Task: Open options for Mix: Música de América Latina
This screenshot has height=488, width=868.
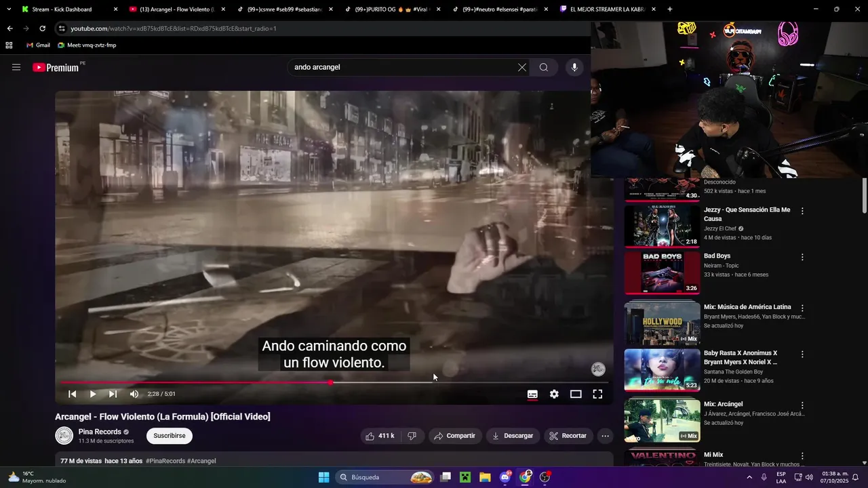Action: click(802, 308)
